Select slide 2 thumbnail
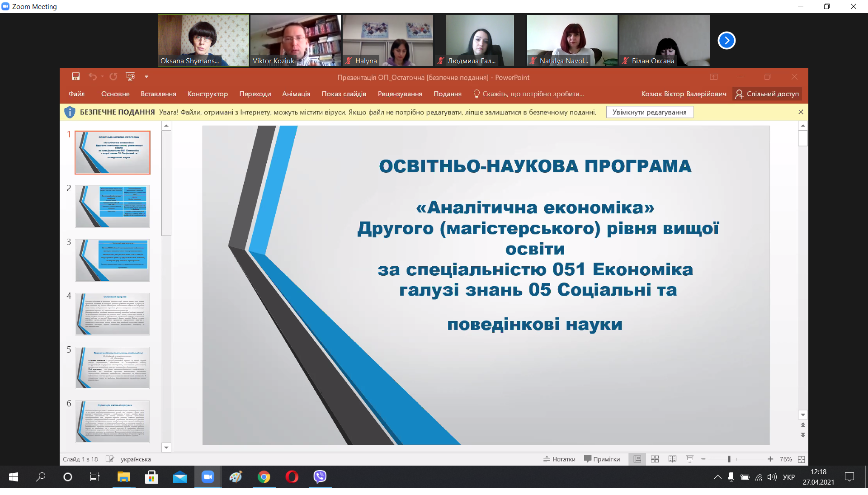The image size is (868, 495). (113, 206)
